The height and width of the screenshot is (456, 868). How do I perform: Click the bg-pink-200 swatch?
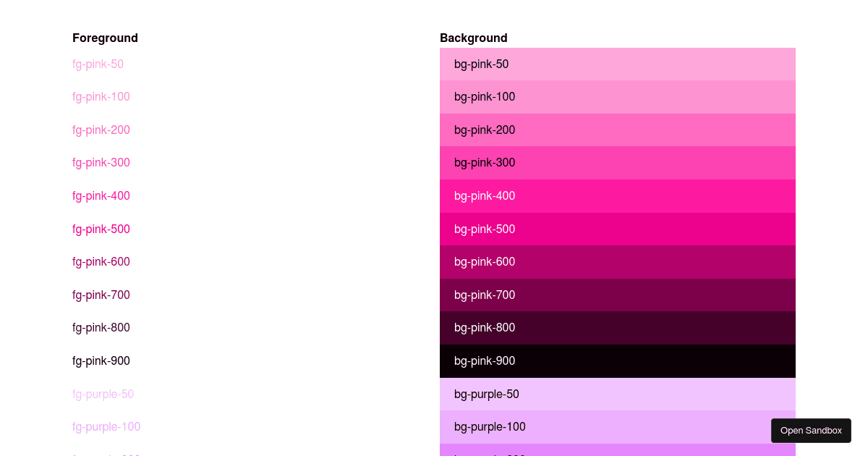click(x=618, y=130)
